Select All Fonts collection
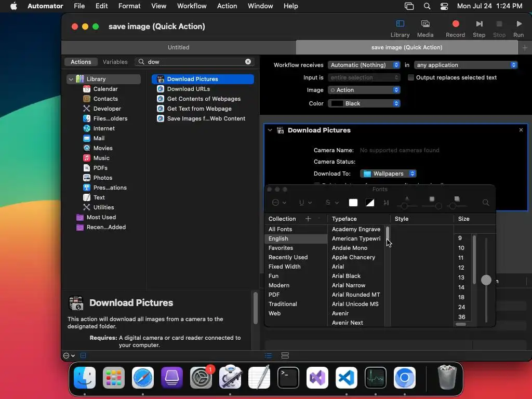Image resolution: width=532 pixels, height=399 pixels. point(280,229)
